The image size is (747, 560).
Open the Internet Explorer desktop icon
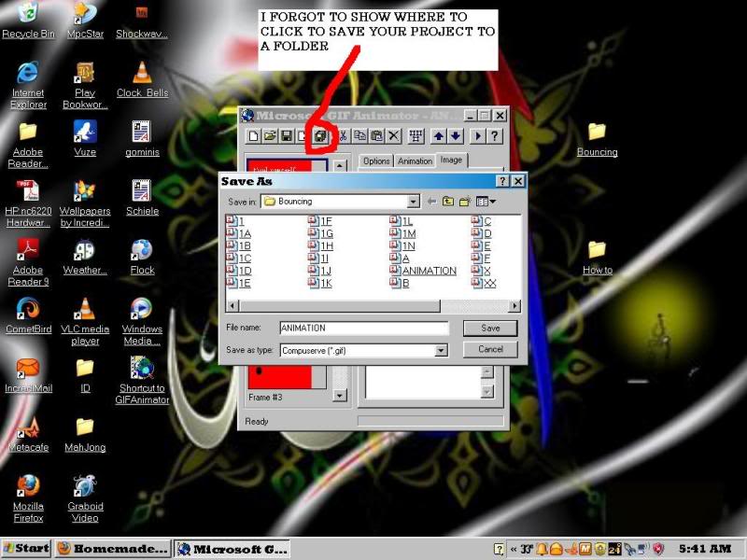click(x=28, y=85)
